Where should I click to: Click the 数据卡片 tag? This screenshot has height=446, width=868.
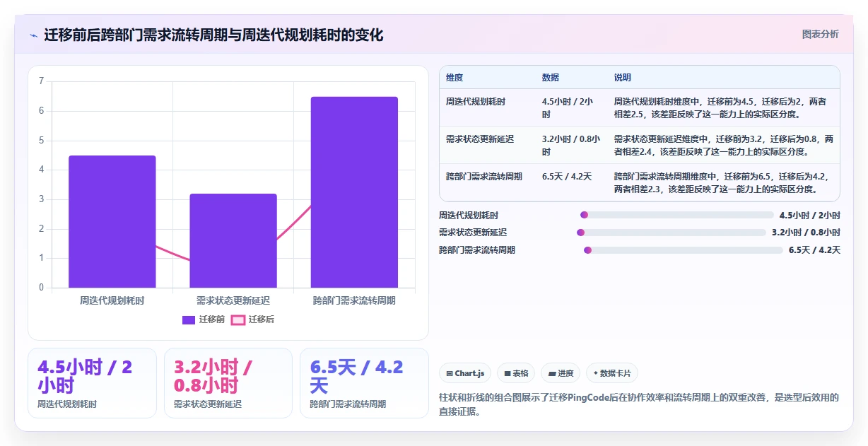coord(612,373)
